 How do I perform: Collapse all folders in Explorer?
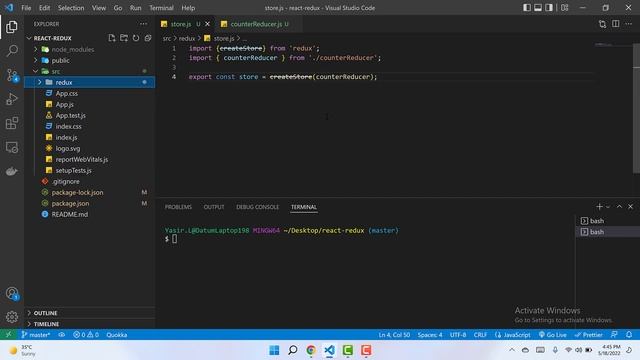[148, 38]
